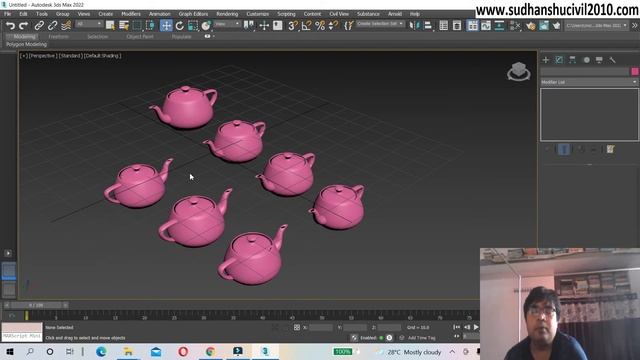Click time slider frame indicator
Screen dimensions: 640x360
click(x=36, y=305)
